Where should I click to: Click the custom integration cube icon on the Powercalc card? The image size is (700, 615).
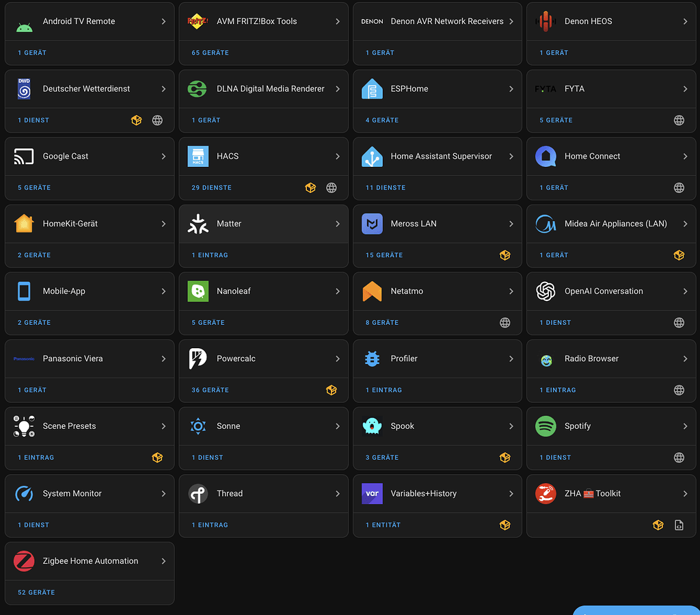pos(331,390)
